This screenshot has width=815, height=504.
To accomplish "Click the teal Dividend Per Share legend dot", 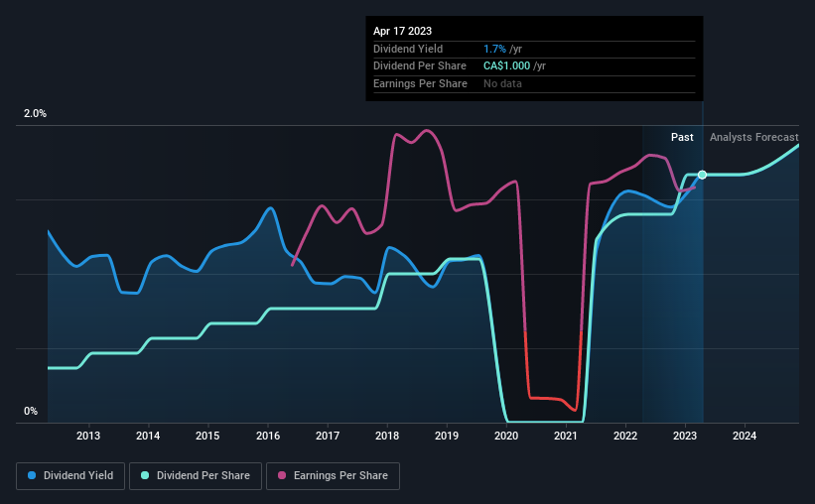I will (x=145, y=475).
